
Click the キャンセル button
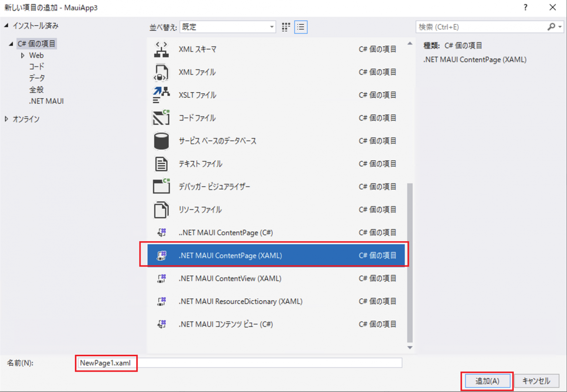point(537,381)
